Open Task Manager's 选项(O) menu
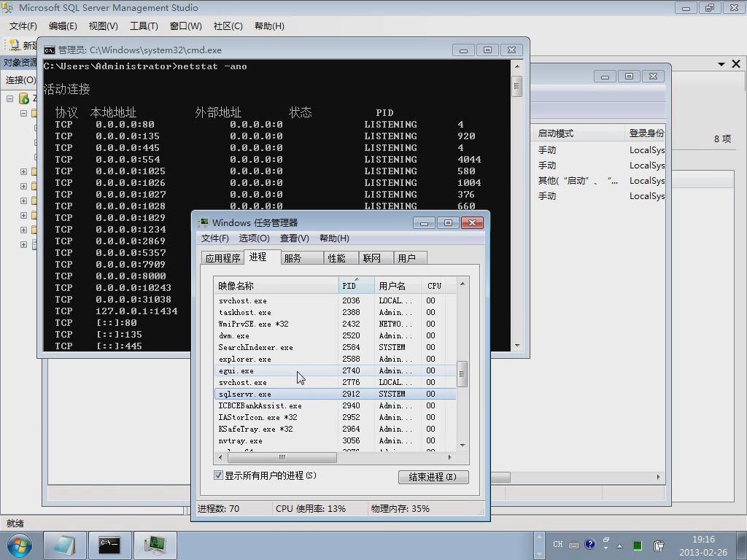 [x=255, y=238]
